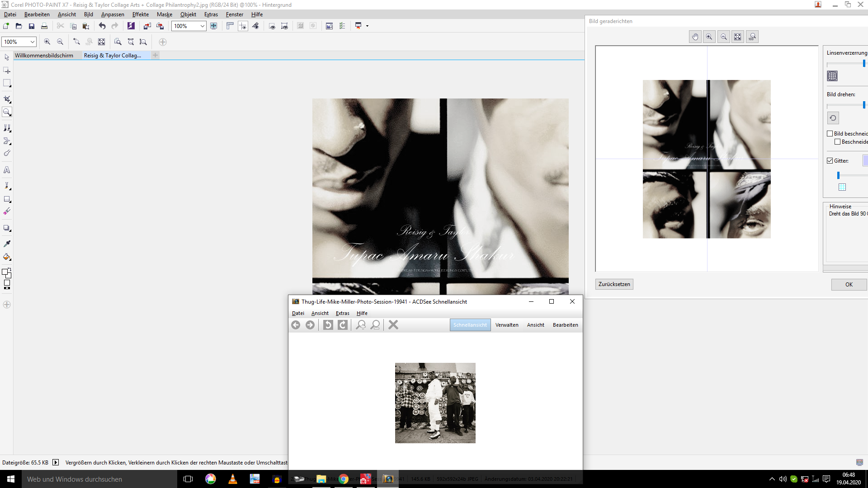The width and height of the screenshot is (868, 488).
Task: Click the Export icon in toolbar
Action: (x=160, y=26)
